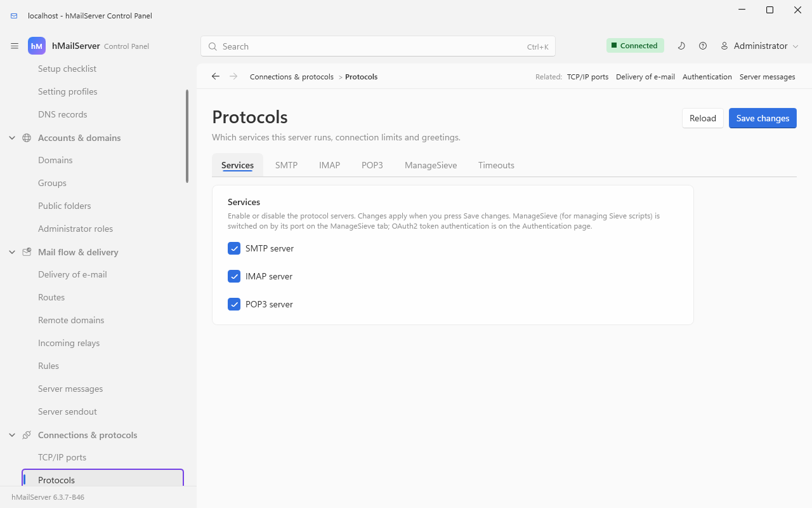This screenshot has height=508, width=812.
Task: Select the Services tab
Action: point(237,165)
